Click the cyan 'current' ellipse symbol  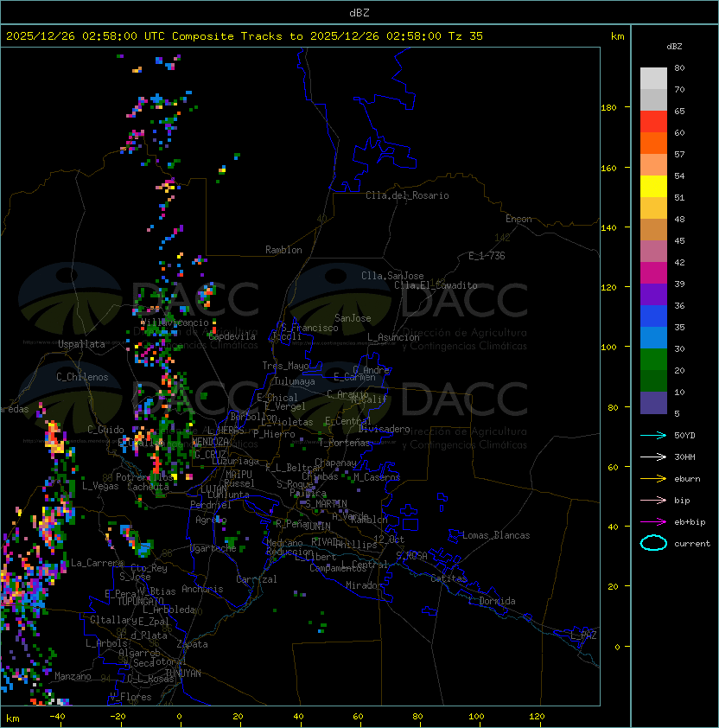click(x=653, y=543)
